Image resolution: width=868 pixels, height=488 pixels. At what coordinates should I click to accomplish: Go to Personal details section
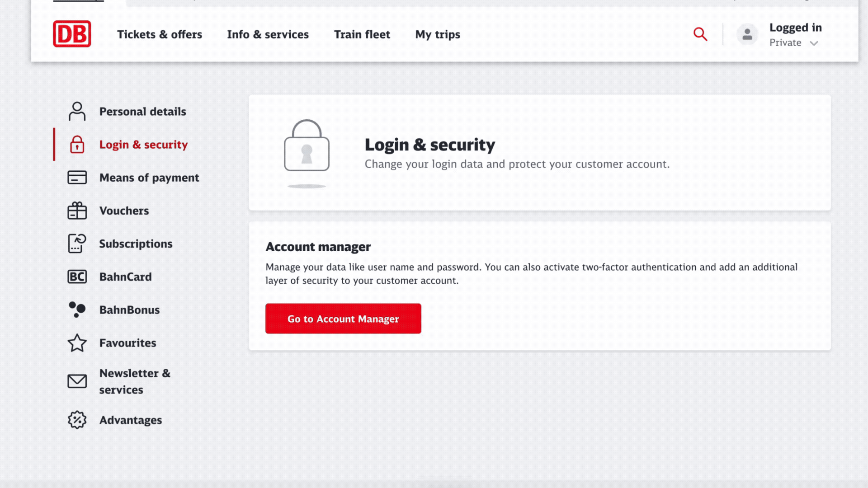pyautogui.click(x=142, y=112)
